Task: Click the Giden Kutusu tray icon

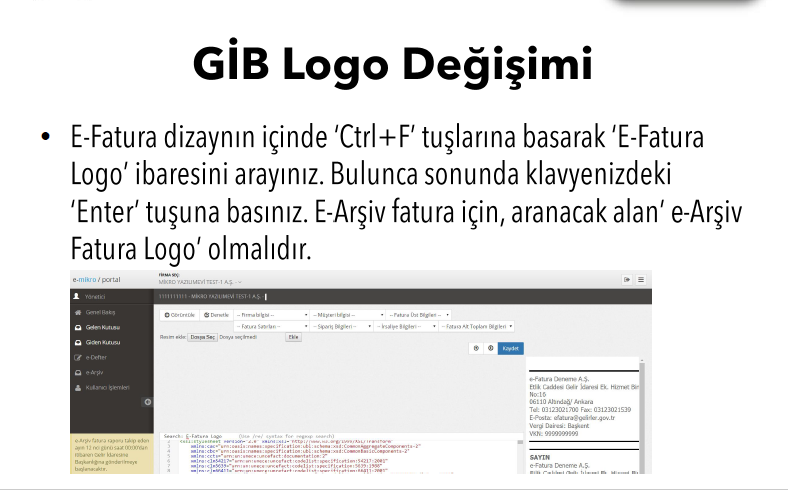Action: pos(79,342)
